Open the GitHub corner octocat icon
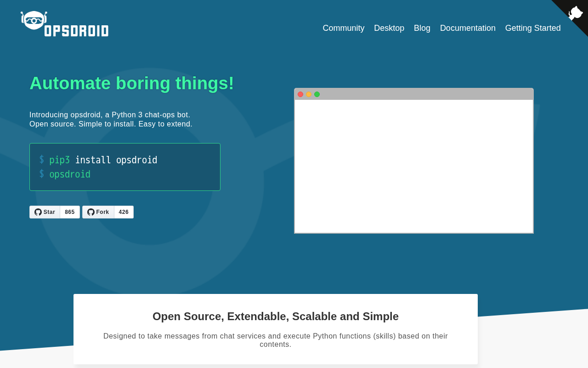 click(575, 13)
